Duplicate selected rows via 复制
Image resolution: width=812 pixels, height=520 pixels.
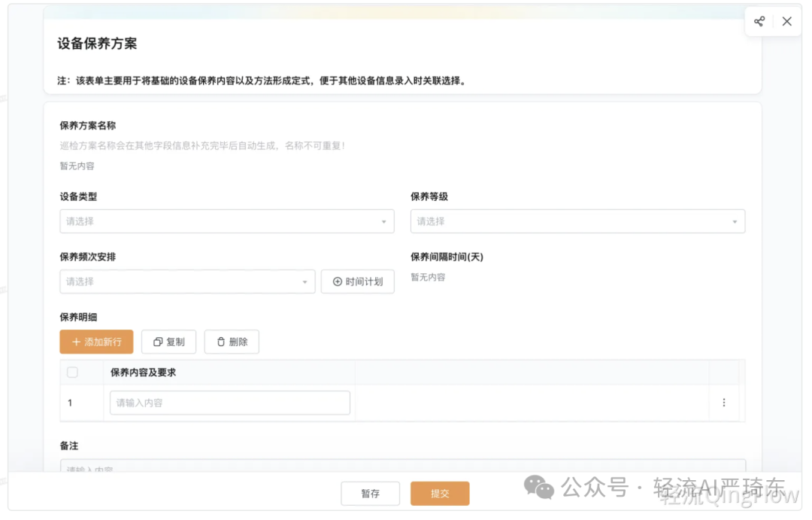(x=168, y=342)
